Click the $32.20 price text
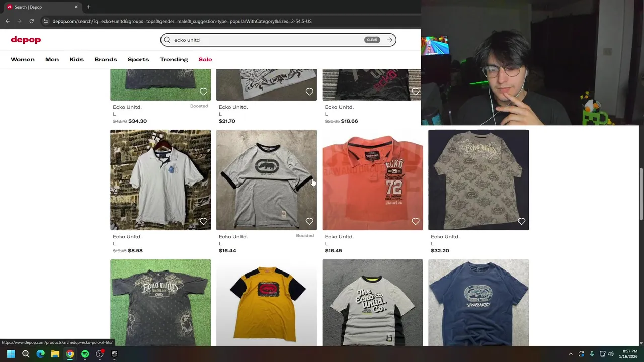 (x=440, y=250)
